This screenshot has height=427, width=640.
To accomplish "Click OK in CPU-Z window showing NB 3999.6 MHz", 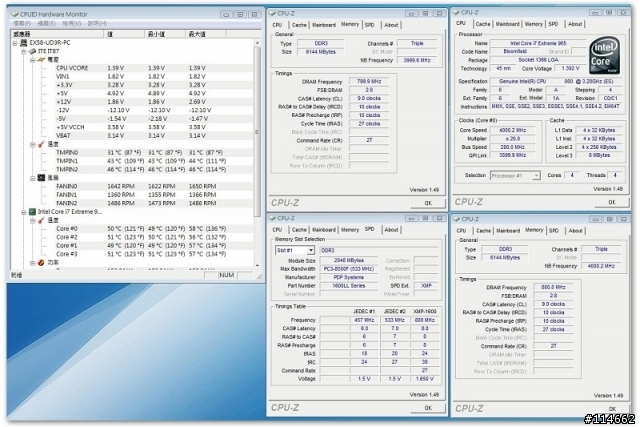I will tap(428, 203).
